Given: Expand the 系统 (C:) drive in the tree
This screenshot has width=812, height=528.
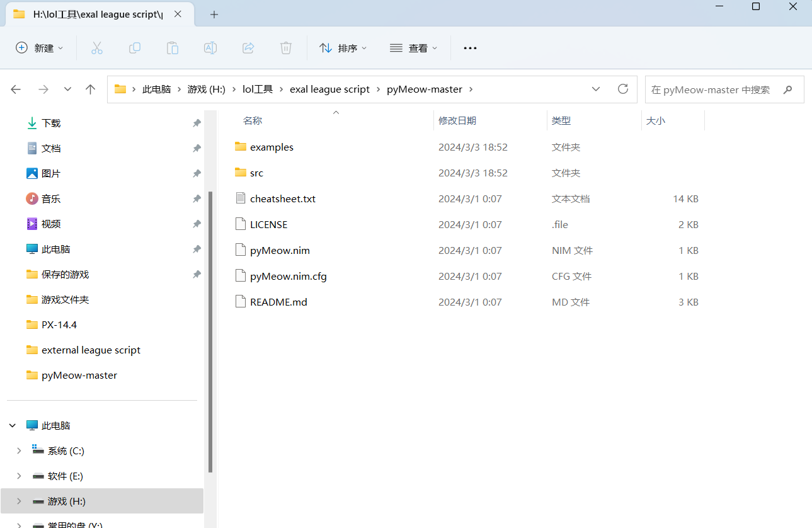Looking at the screenshot, I should coord(18,451).
